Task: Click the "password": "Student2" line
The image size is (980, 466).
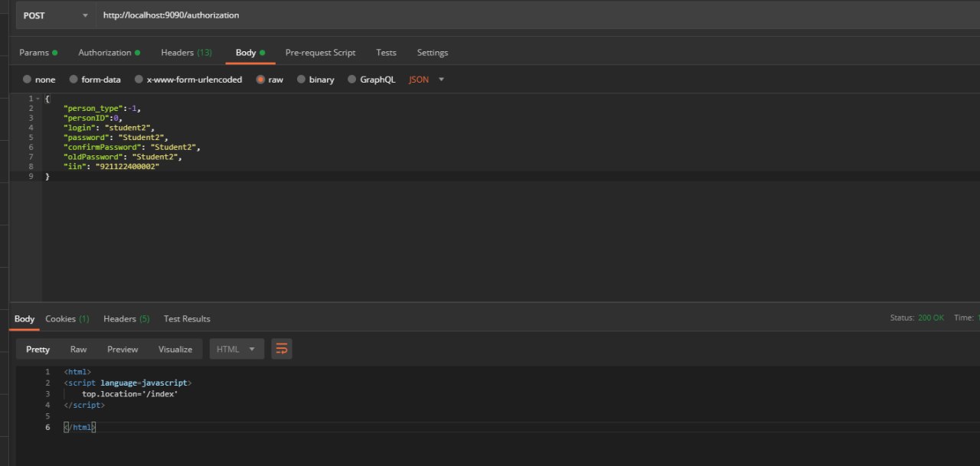Action: pyautogui.click(x=116, y=138)
